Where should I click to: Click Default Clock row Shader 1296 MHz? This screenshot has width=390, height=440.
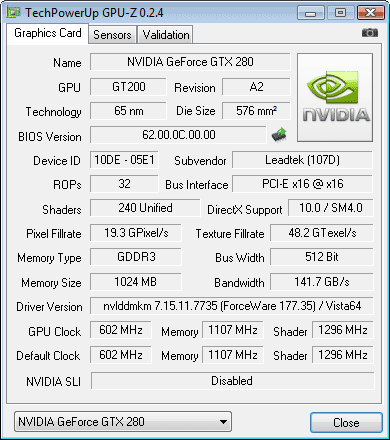pos(343,355)
